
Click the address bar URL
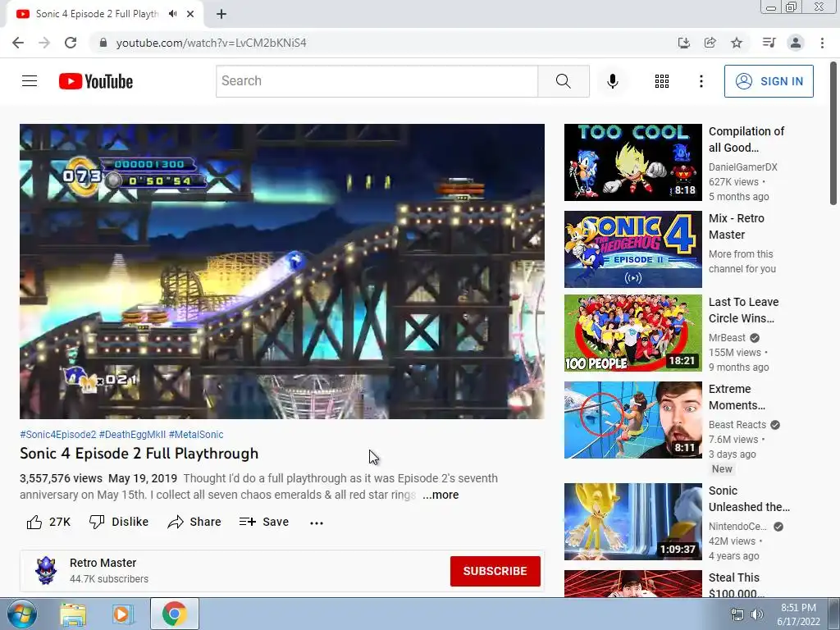(x=211, y=43)
